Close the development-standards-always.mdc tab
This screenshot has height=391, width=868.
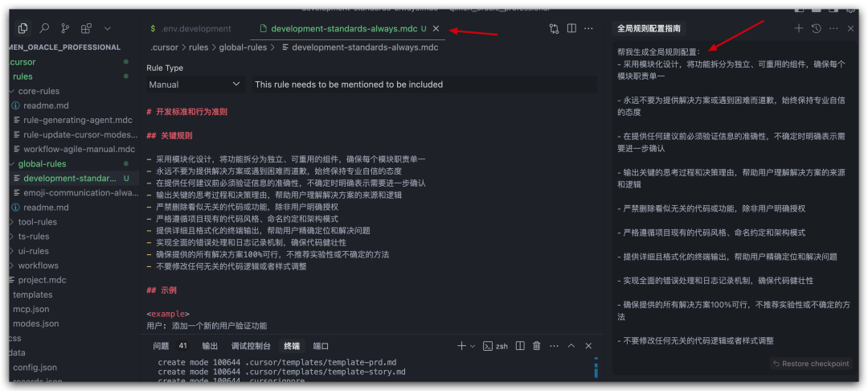click(436, 29)
